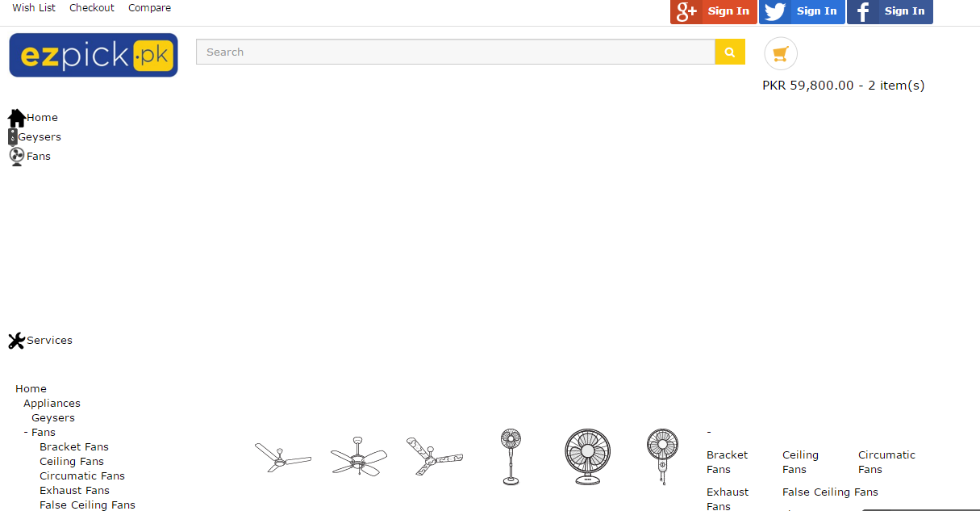Click the shopping cart icon
Screen dimensions: 980x511
pyautogui.click(x=780, y=54)
